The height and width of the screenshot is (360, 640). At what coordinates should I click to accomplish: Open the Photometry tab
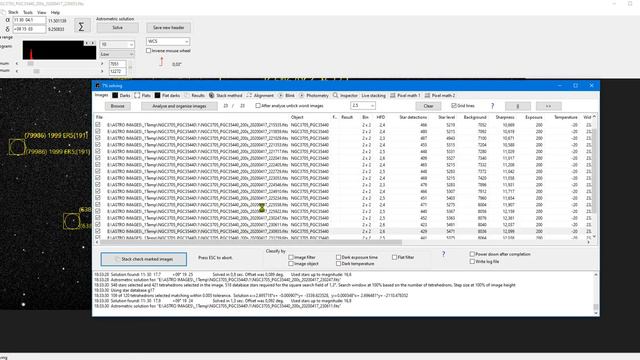(x=313, y=96)
